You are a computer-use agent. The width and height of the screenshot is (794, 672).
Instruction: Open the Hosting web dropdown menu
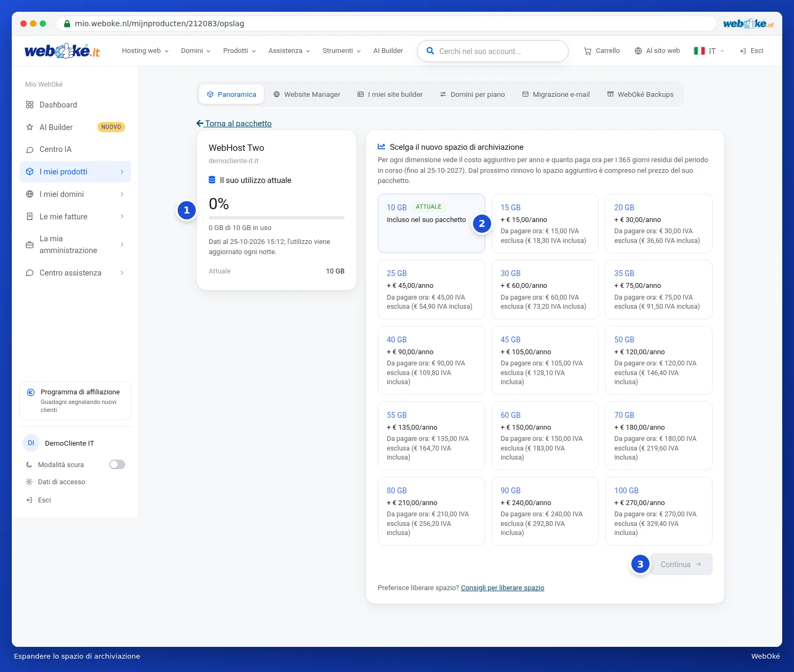(x=145, y=51)
